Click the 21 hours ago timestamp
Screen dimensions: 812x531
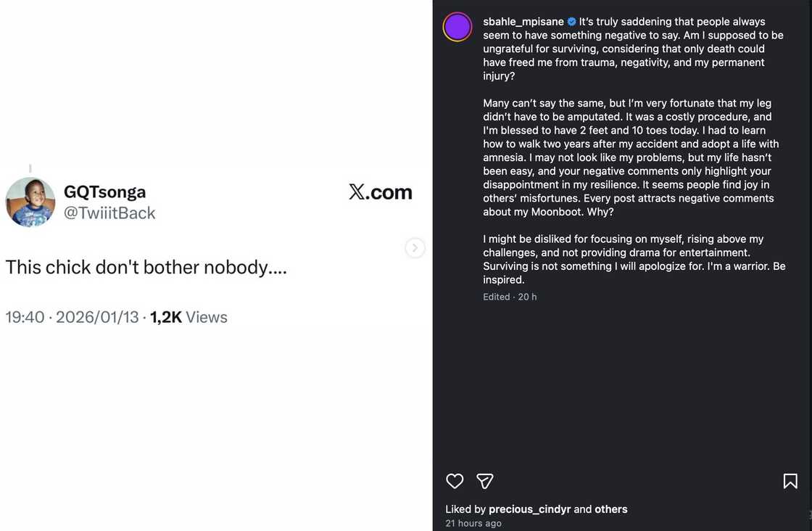click(473, 524)
